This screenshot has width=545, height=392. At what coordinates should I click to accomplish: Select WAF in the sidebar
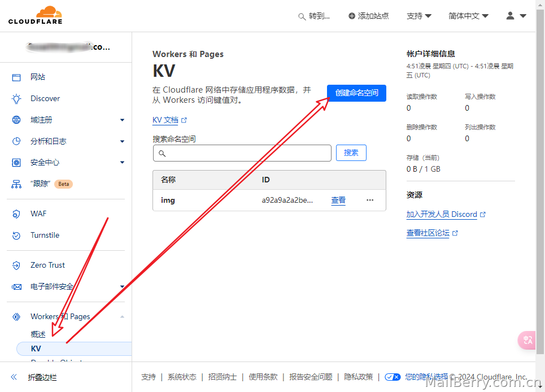point(38,214)
